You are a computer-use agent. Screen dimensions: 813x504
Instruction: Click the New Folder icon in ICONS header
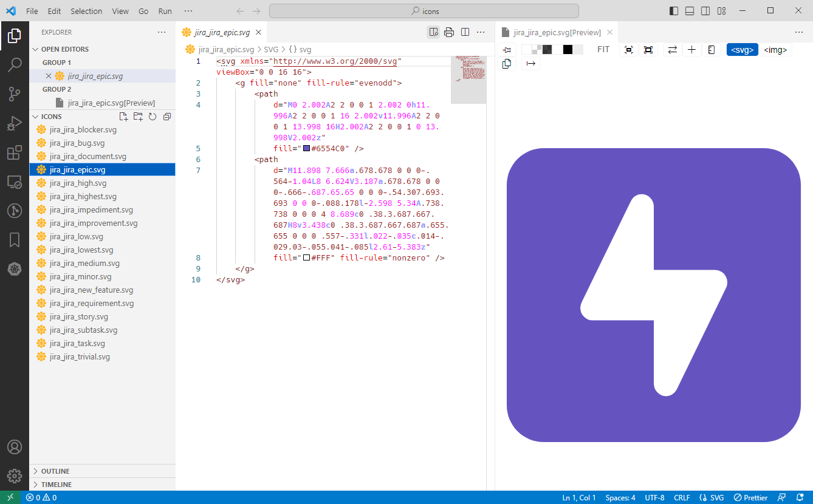coord(138,117)
